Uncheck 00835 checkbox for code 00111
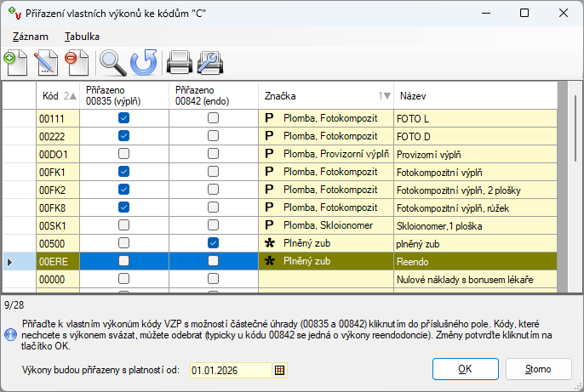The width and height of the screenshot is (584, 392). (x=124, y=118)
